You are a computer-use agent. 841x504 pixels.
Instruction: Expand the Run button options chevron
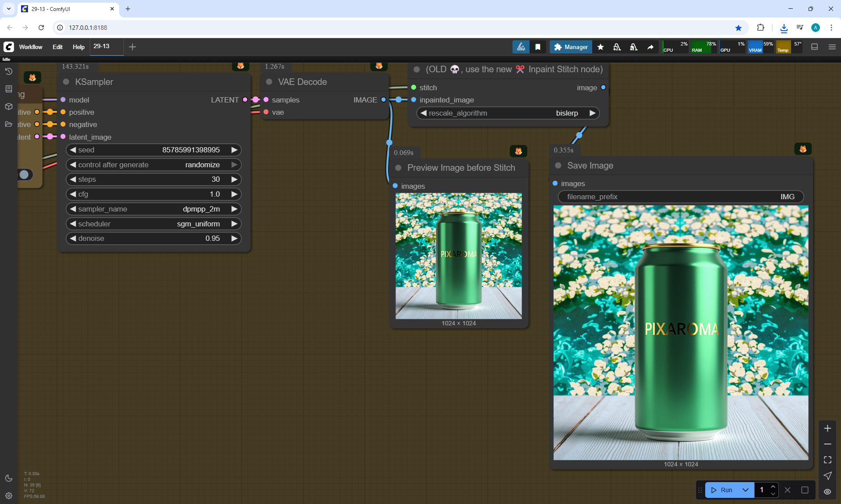(746, 490)
